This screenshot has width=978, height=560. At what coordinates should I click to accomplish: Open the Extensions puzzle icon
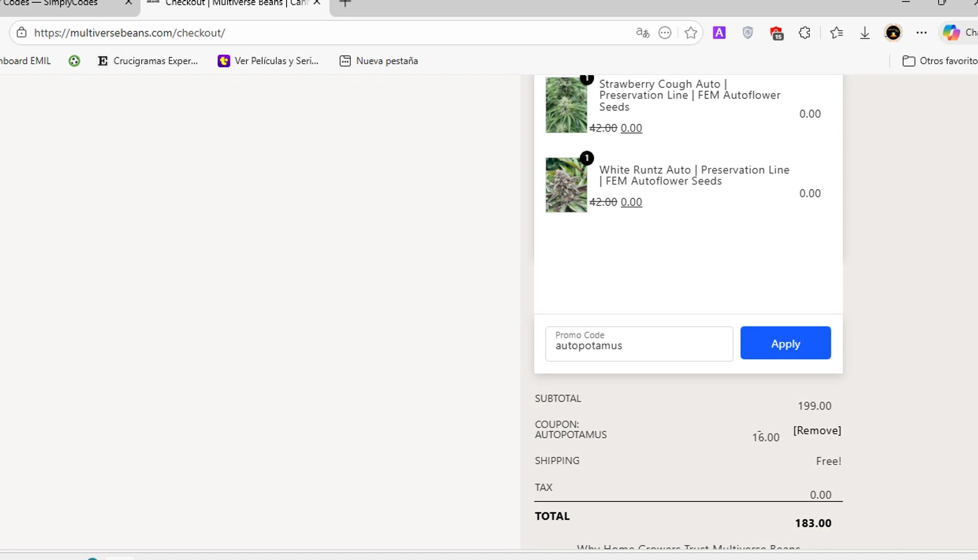805,33
